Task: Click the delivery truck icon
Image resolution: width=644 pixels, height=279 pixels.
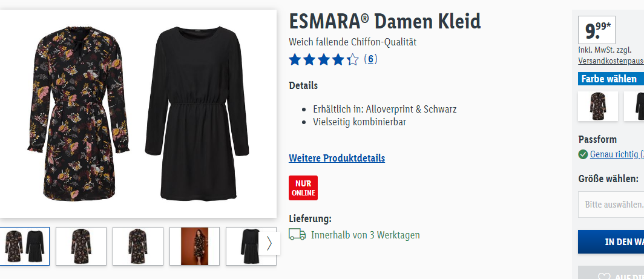Action: [x=297, y=234]
